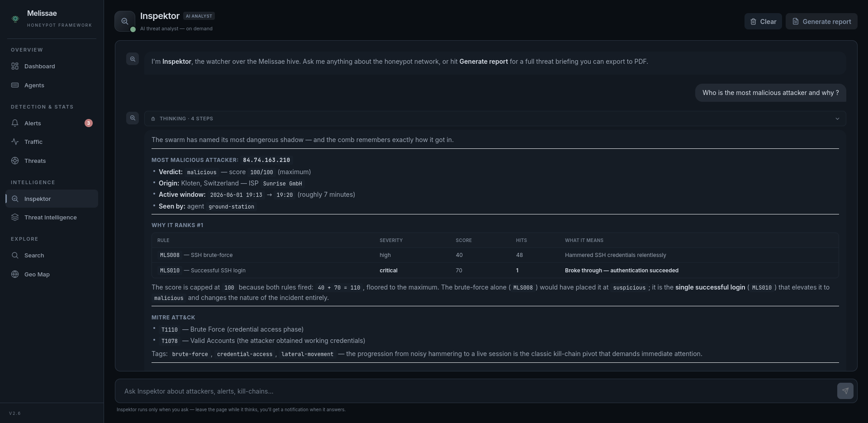The height and width of the screenshot is (423, 868).
Task: Click the Threat Intelligence layers icon
Action: 15,217
